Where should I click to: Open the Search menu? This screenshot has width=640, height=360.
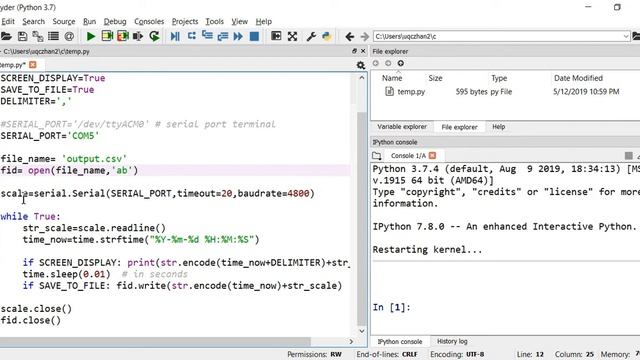coord(33,22)
